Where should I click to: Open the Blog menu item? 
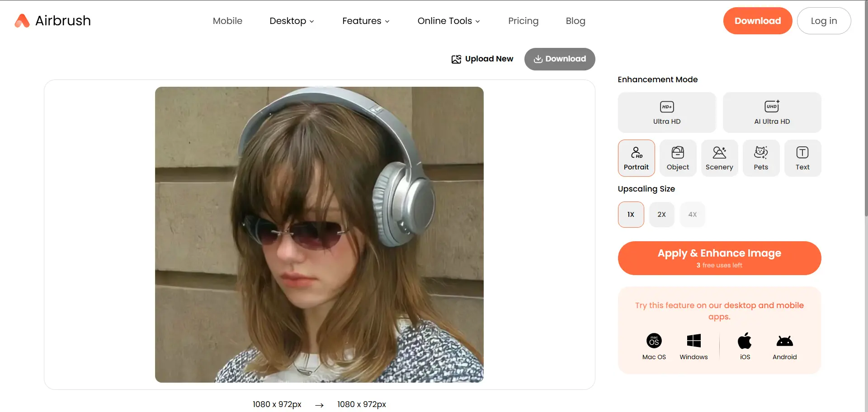(x=575, y=21)
